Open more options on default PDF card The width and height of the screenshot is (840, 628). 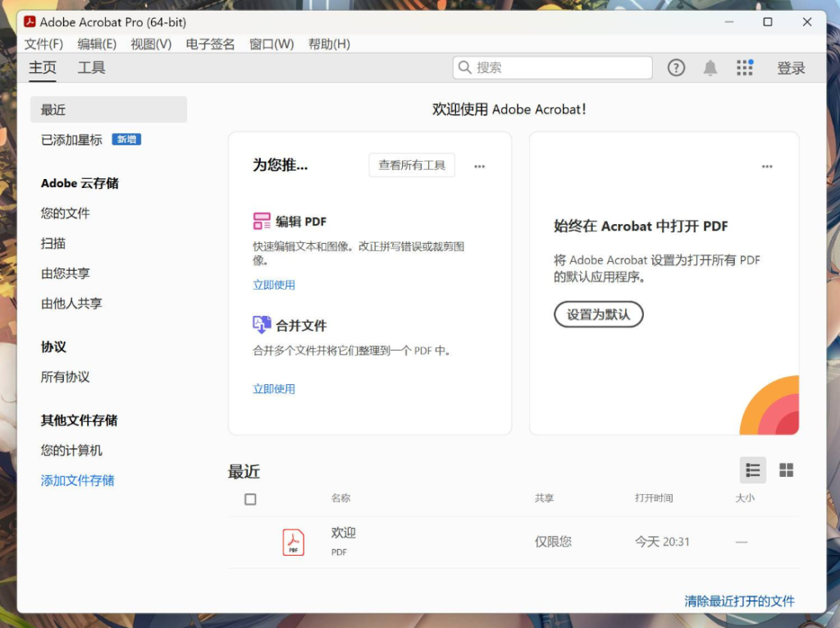pos(767,167)
